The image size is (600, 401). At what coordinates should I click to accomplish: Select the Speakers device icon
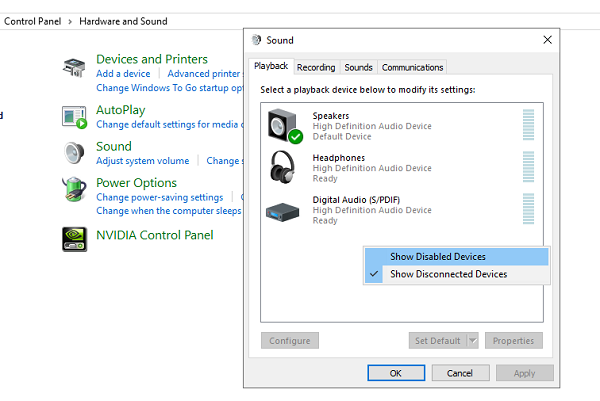[283, 126]
